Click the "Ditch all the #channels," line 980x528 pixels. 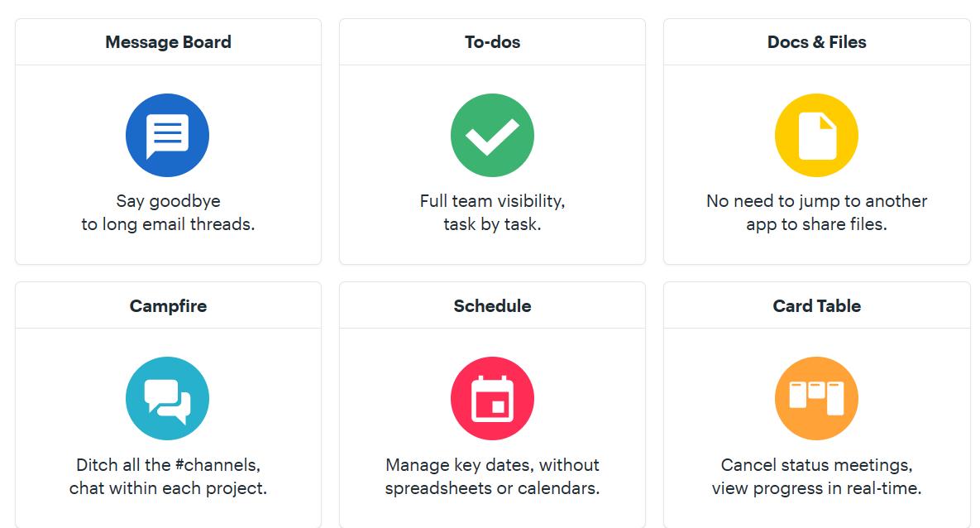point(168,465)
